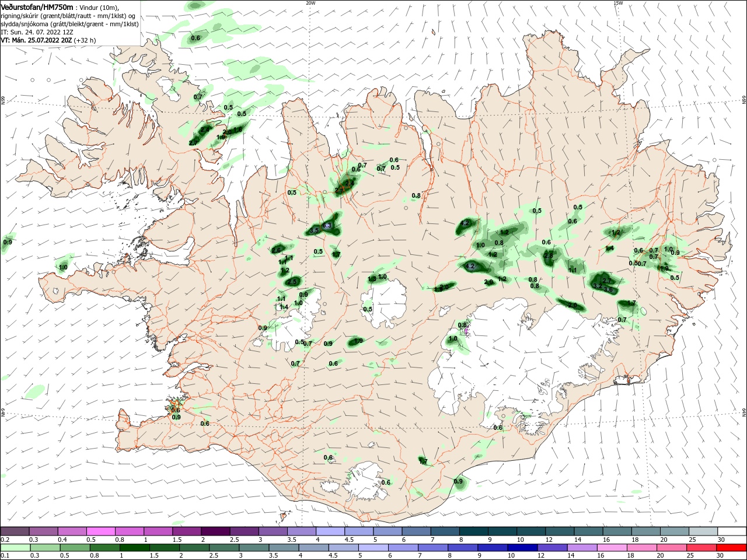
Task: Pick the medium green 0.5–0.8 rain swatch
Action: tap(75, 548)
